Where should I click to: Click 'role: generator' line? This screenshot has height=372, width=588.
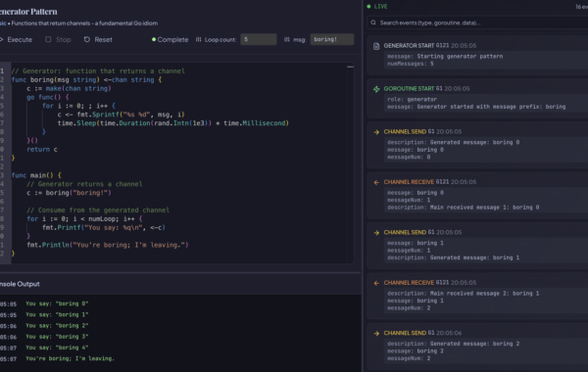[413, 99]
